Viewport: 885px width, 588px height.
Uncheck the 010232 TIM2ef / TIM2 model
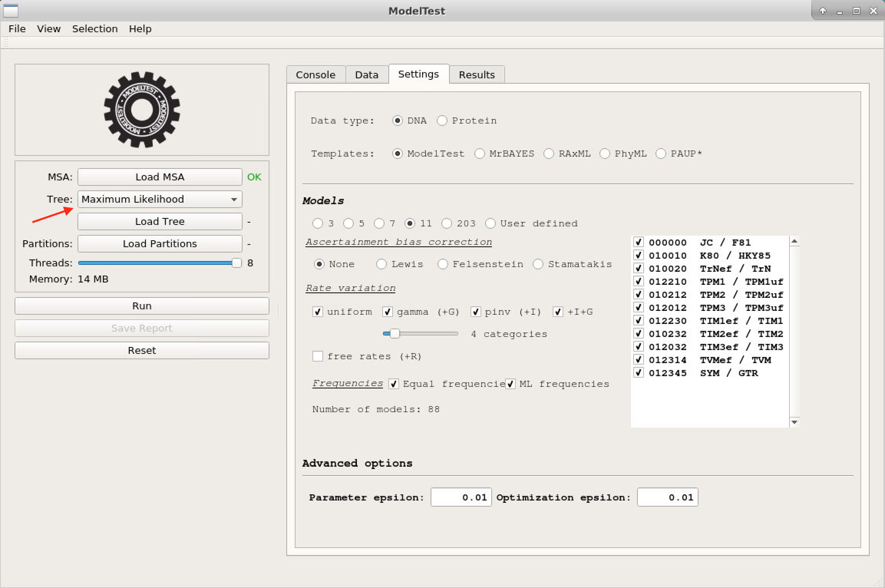pyautogui.click(x=639, y=334)
